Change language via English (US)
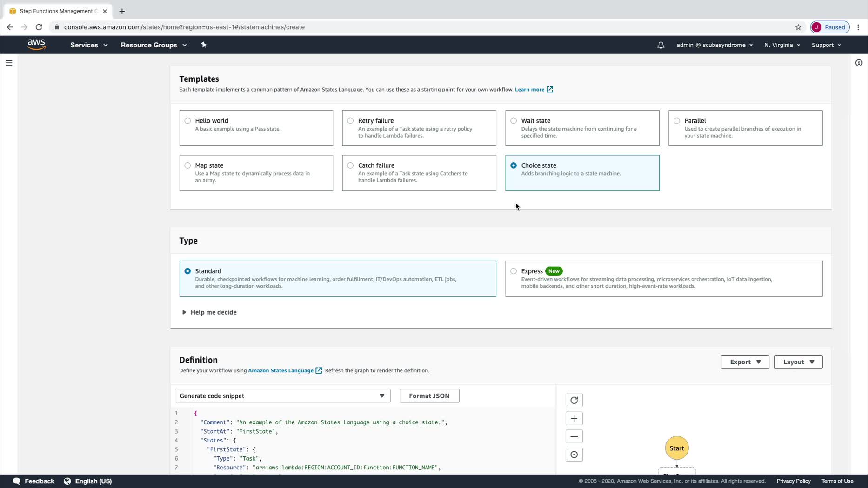The width and height of the screenshot is (868, 488). click(x=93, y=481)
